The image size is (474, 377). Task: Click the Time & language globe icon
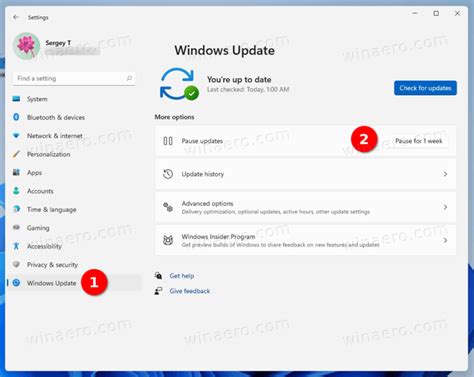pyautogui.click(x=16, y=209)
